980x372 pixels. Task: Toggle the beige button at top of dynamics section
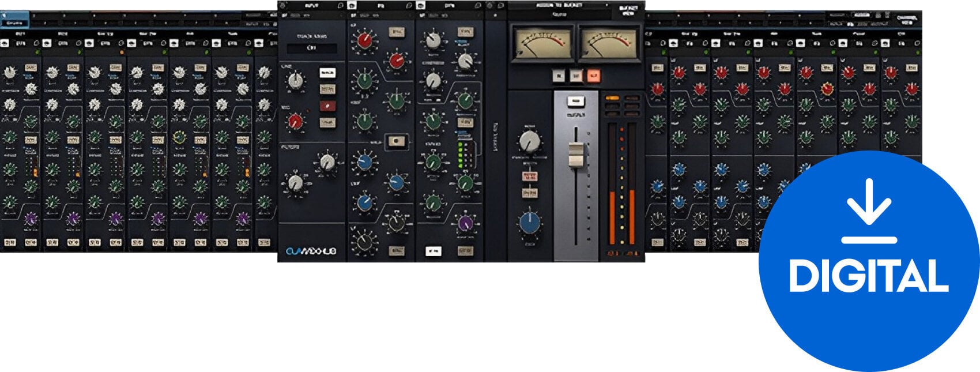465,32
